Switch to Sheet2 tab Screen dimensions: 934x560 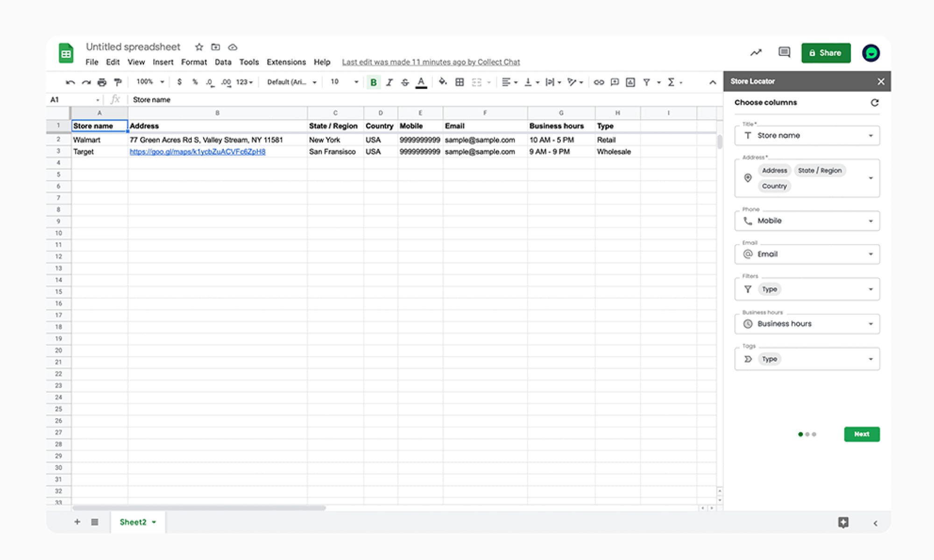(133, 522)
